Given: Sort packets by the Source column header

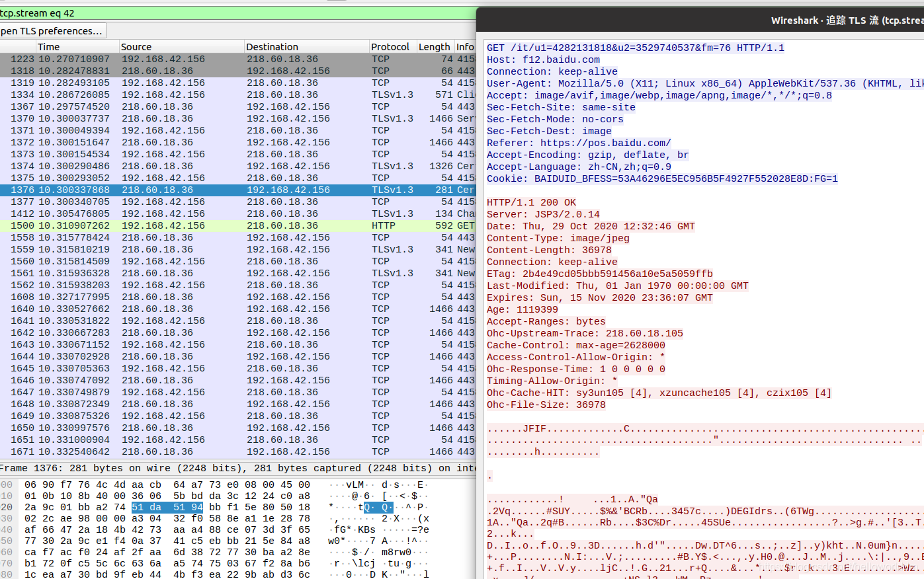Looking at the screenshot, I should click(181, 47).
